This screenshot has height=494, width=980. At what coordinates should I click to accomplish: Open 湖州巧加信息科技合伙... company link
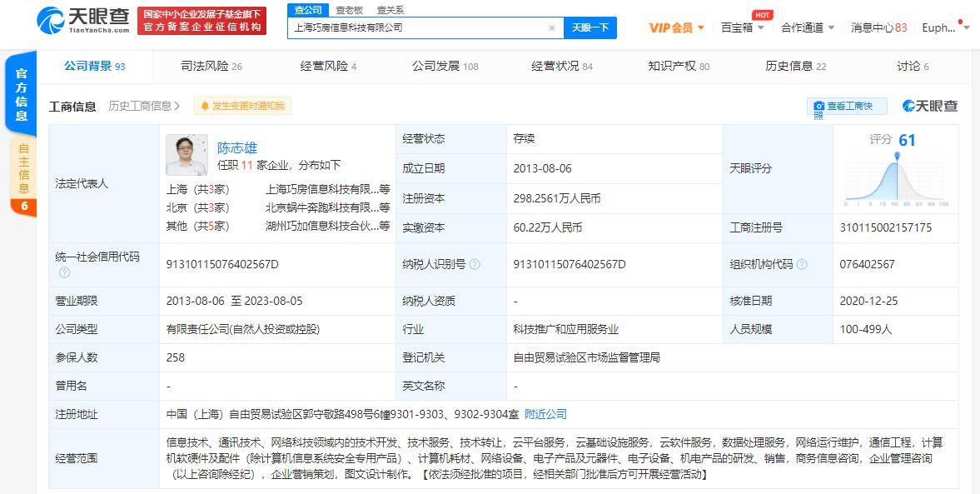[327, 227]
